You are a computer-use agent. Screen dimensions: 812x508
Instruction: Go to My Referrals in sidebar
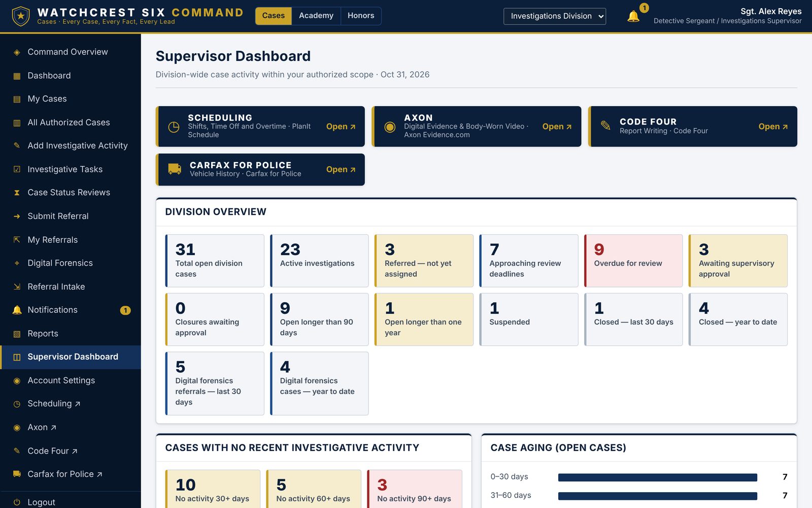click(71, 240)
